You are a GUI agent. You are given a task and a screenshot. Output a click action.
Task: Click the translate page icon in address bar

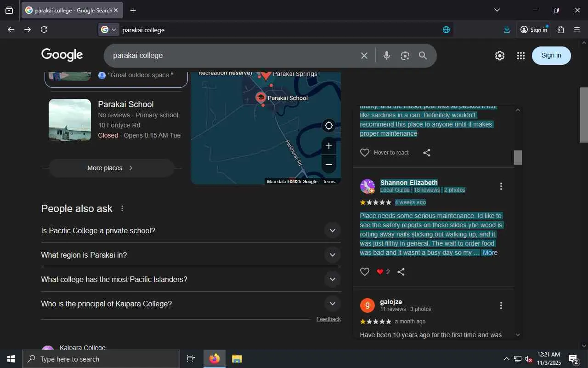click(446, 30)
